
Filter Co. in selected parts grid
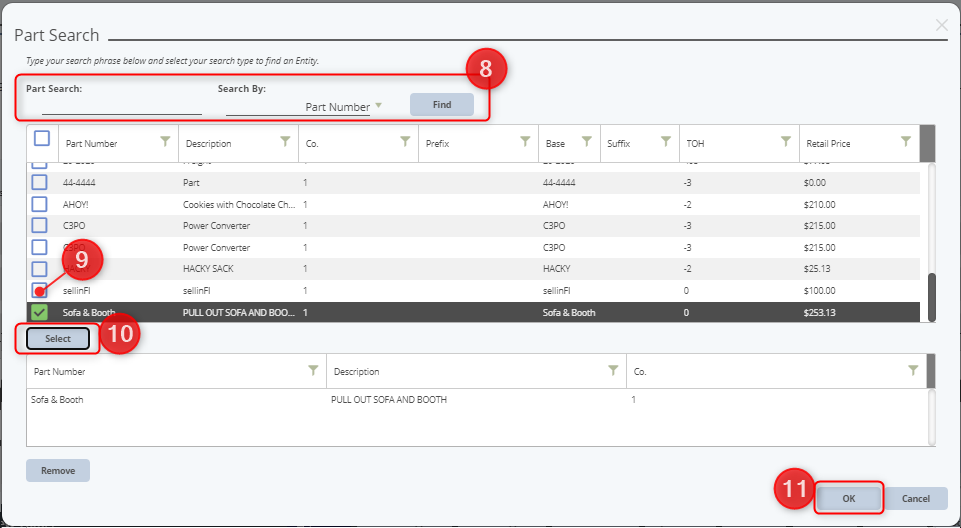[x=913, y=370]
